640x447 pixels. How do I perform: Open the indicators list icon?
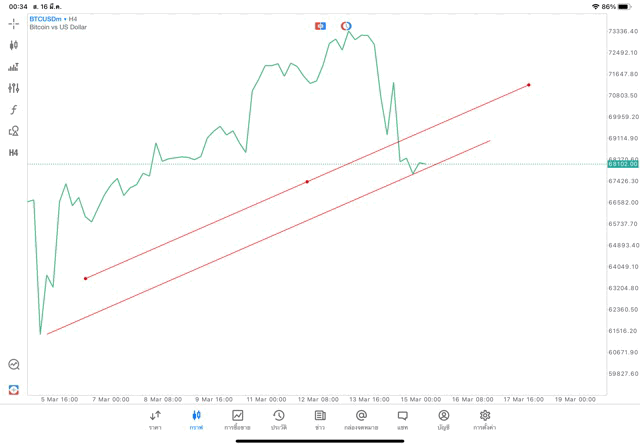(x=13, y=67)
